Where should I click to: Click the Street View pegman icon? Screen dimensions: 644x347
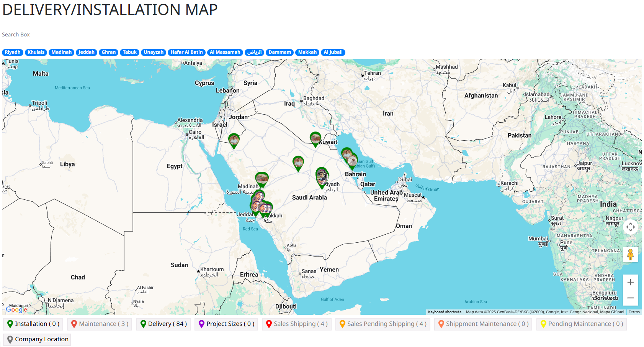(630, 255)
